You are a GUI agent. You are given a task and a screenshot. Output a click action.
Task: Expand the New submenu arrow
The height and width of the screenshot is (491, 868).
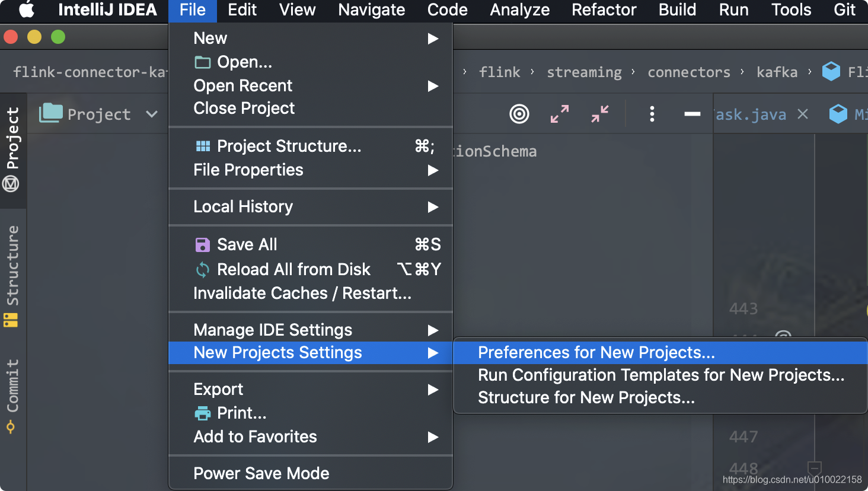tap(433, 39)
